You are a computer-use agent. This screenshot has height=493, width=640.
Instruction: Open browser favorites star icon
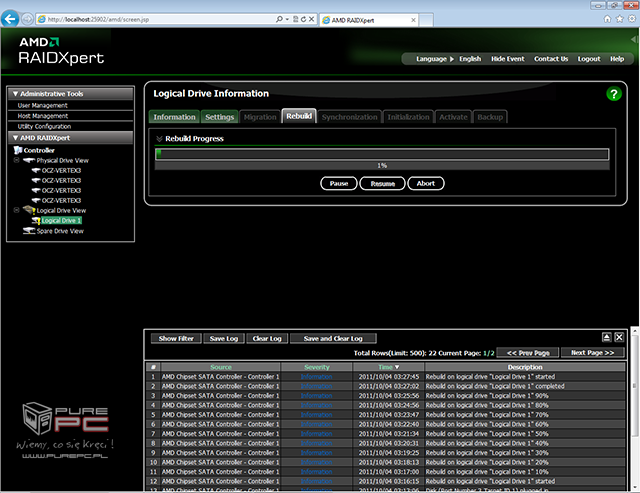tap(620, 19)
